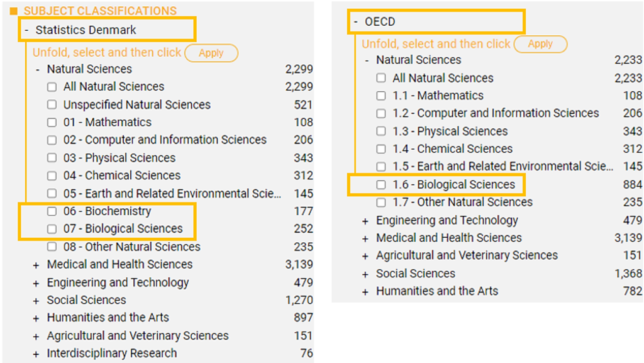The width and height of the screenshot is (644, 363).
Task: Click Apply button under Statistics Denmark
Action: click(211, 53)
